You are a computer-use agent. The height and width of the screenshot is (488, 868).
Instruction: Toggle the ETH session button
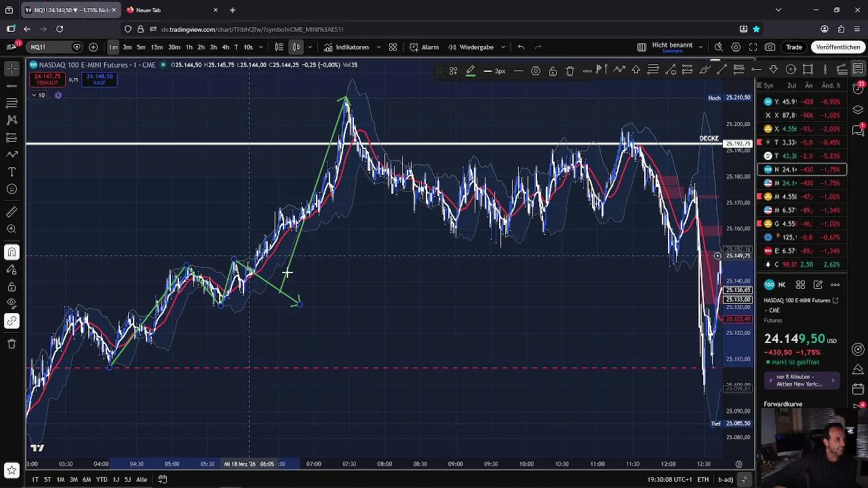[x=703, y=479]
